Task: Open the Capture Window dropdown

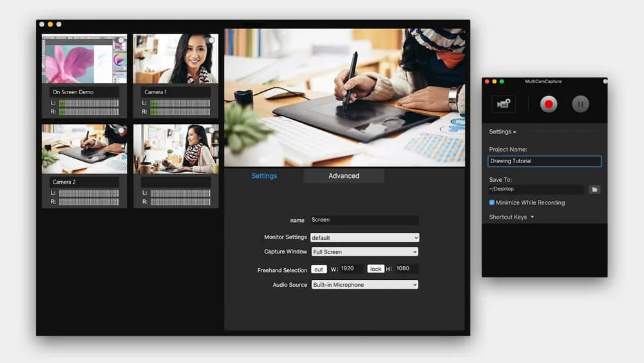Action: coord(365,252)
